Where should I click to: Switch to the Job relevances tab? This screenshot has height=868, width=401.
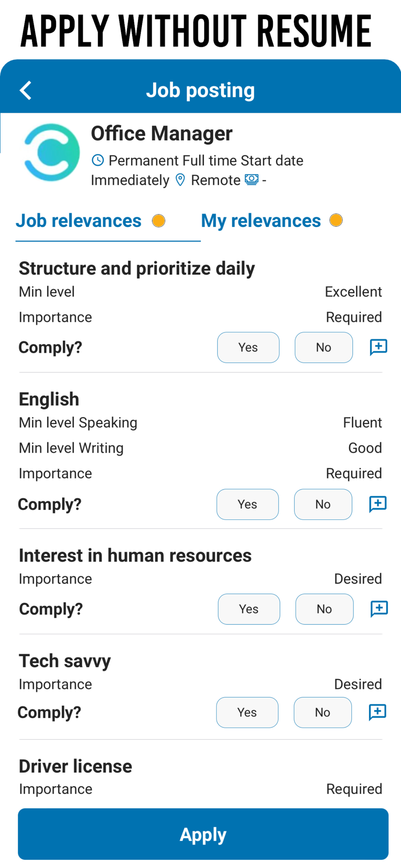(x=79, y=221)
